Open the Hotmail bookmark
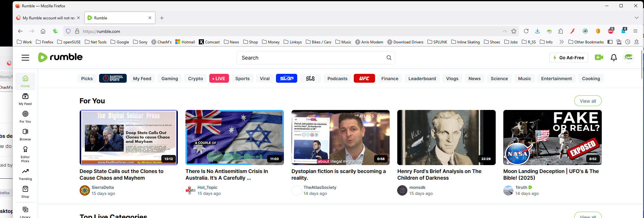Image resolution: width=644 pixels, height=218 pixels. 185,42
